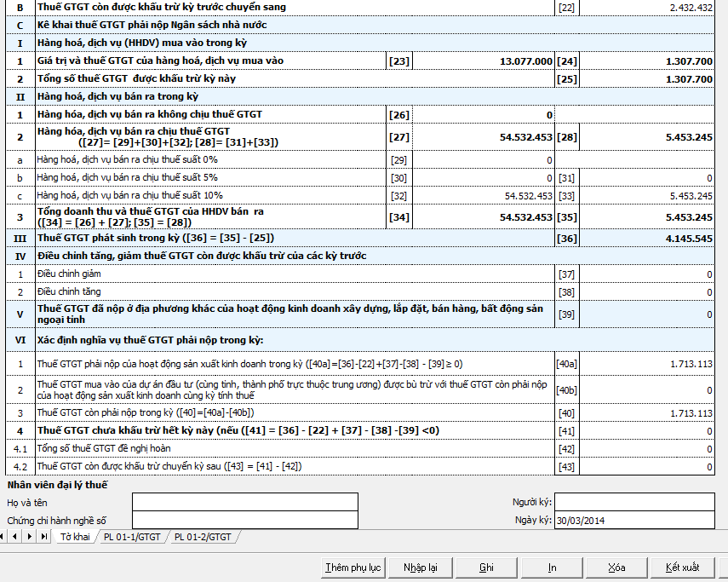Select the [30] value cell for 5% rate
This screenshot has height=582, width=728.
tap(484, 178)
